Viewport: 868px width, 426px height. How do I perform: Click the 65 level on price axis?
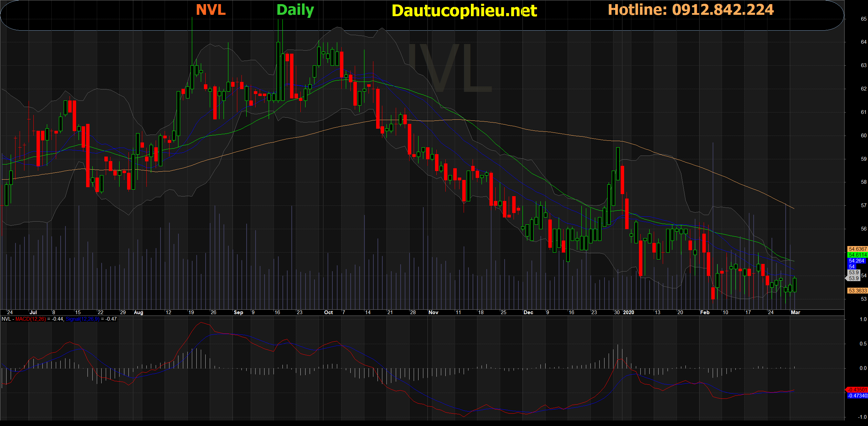(864, 19)
